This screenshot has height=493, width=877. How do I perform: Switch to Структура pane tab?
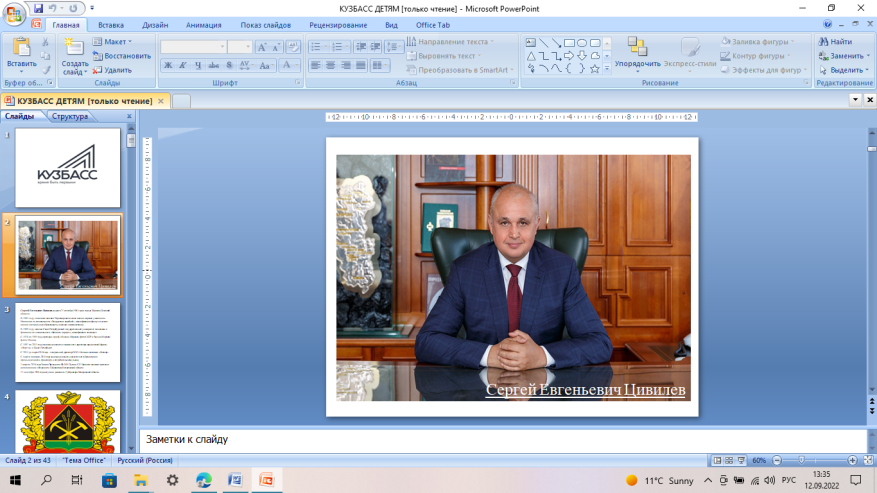(x=70, y=116)
